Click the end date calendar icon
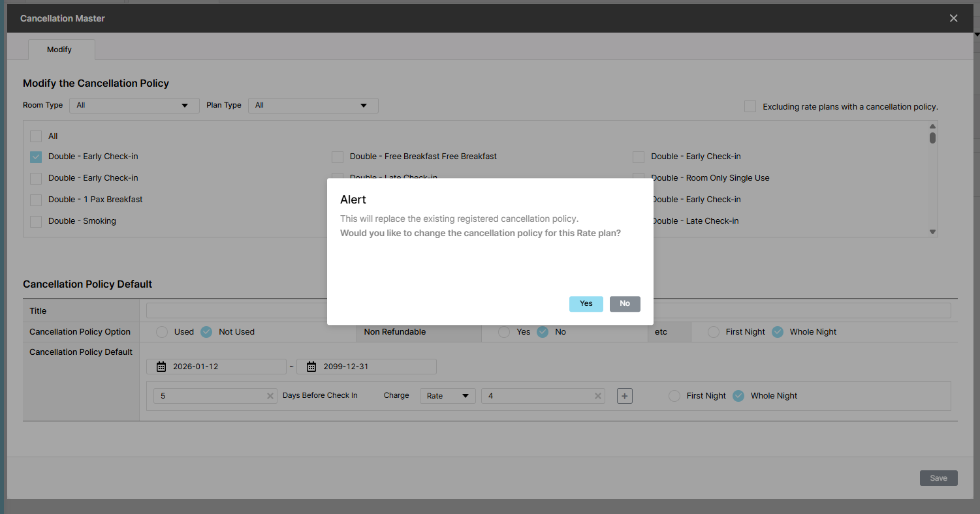This screenshot has width=980, height=514. click(x=311, y=367)
